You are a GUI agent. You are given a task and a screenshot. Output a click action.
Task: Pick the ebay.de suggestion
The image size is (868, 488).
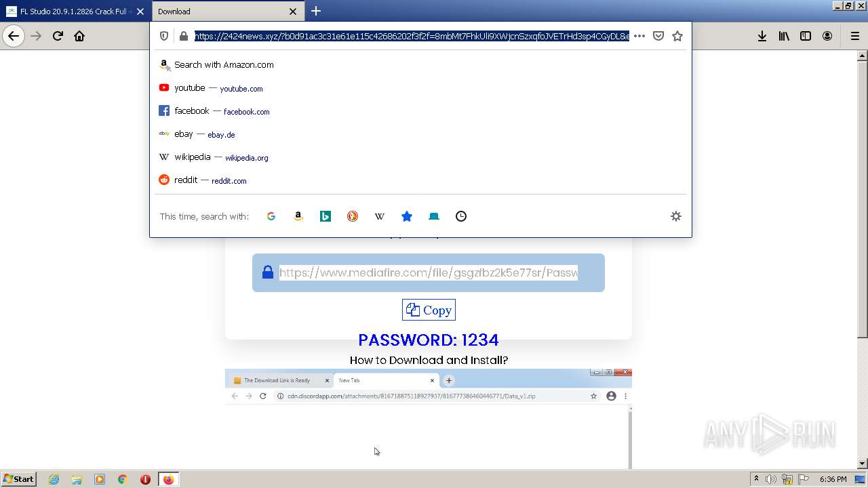[x=420, y=134]
